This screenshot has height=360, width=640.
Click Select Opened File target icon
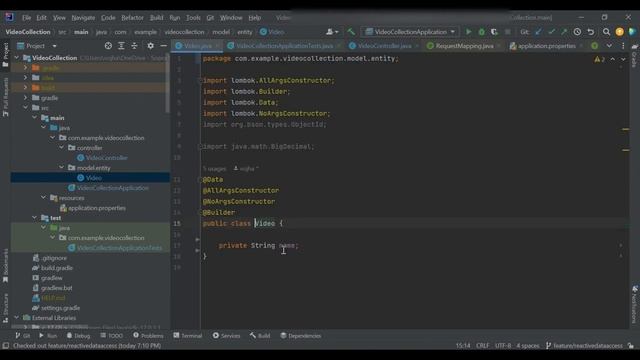[x=108, y=46]
